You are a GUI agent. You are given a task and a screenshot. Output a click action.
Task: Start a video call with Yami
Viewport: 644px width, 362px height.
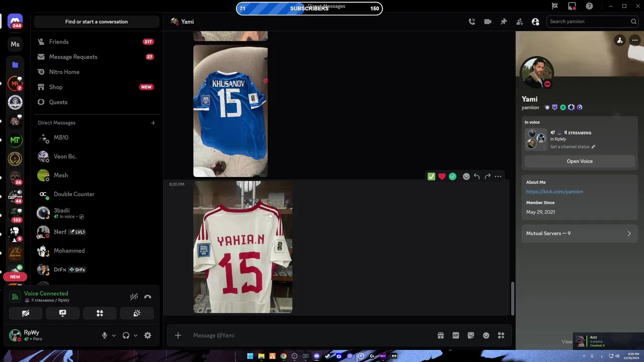pyautogui.click(x=488, y=22)
